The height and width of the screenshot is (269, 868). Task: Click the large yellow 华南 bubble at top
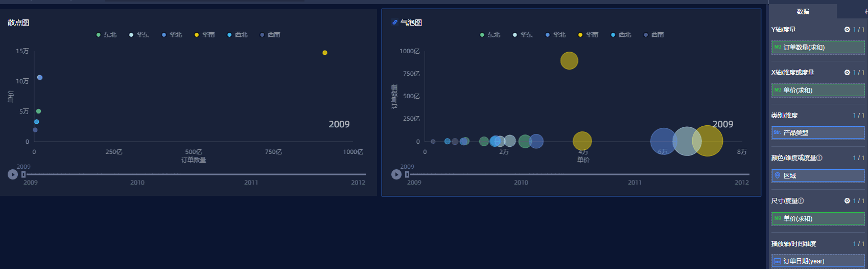click(569, 61)
